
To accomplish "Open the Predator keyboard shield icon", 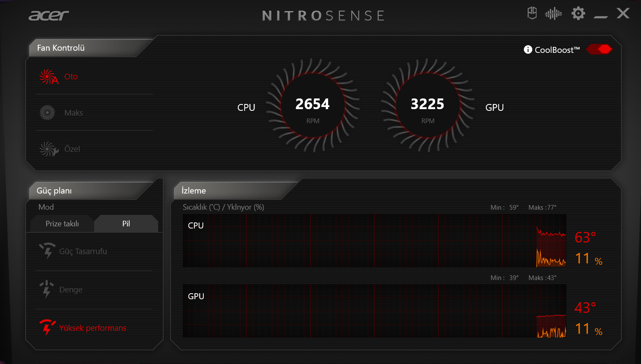I will tap(532, 13).
